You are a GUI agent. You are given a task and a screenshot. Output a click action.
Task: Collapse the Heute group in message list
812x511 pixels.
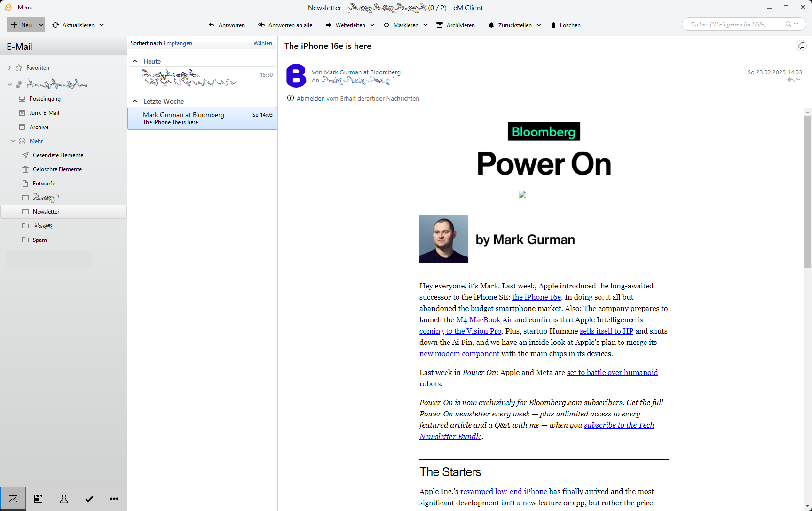[x=135, y=61]
